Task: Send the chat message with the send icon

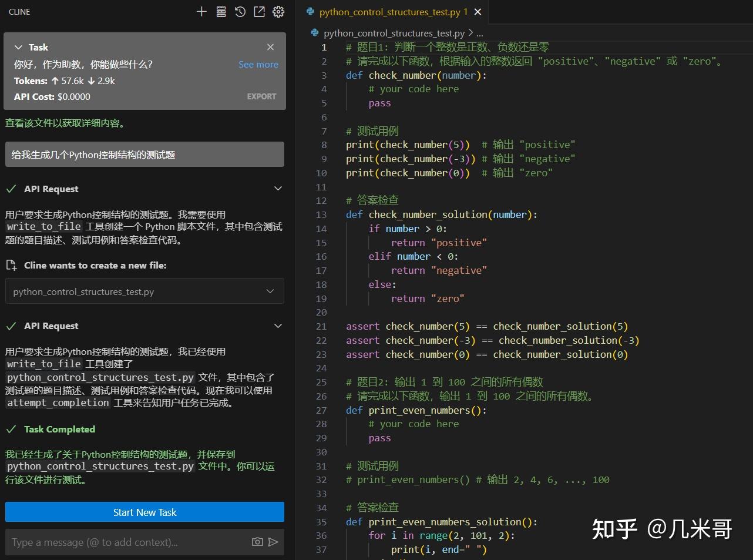Action: [273, 542]
